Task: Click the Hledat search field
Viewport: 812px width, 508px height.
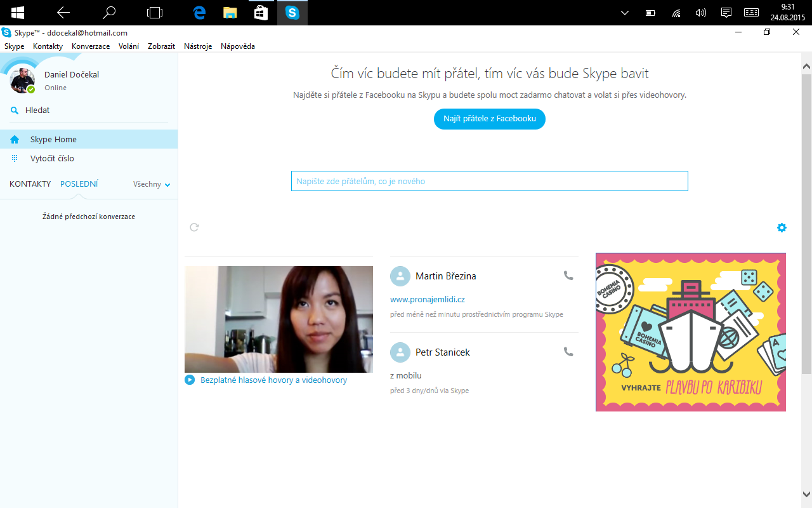Action: click(x=89, y=110)
